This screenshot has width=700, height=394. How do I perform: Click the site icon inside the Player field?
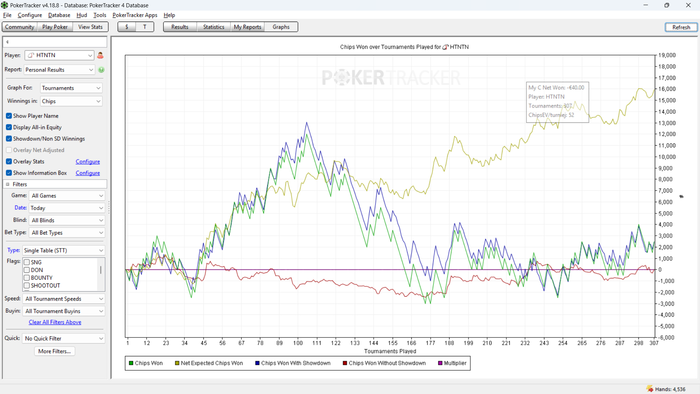coord(31,55)
